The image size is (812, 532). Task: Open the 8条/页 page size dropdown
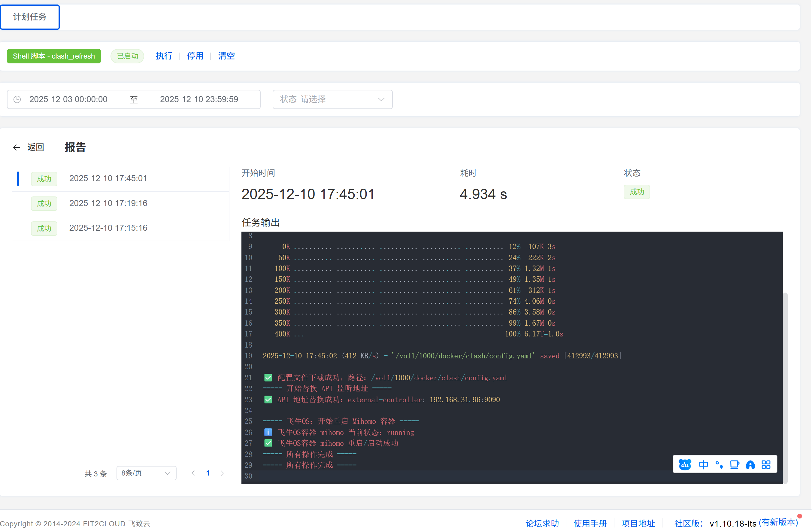[x=146, y=473]
